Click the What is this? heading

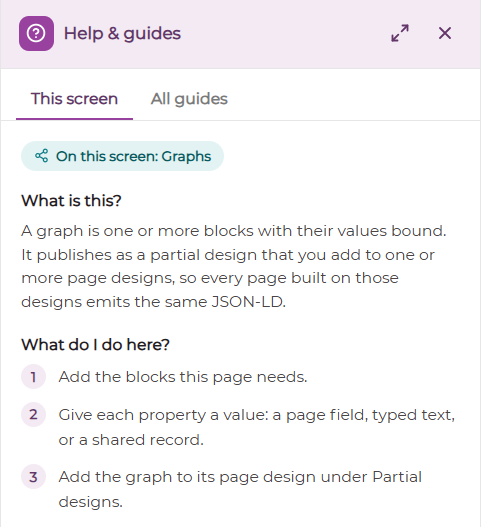[71, 201]
